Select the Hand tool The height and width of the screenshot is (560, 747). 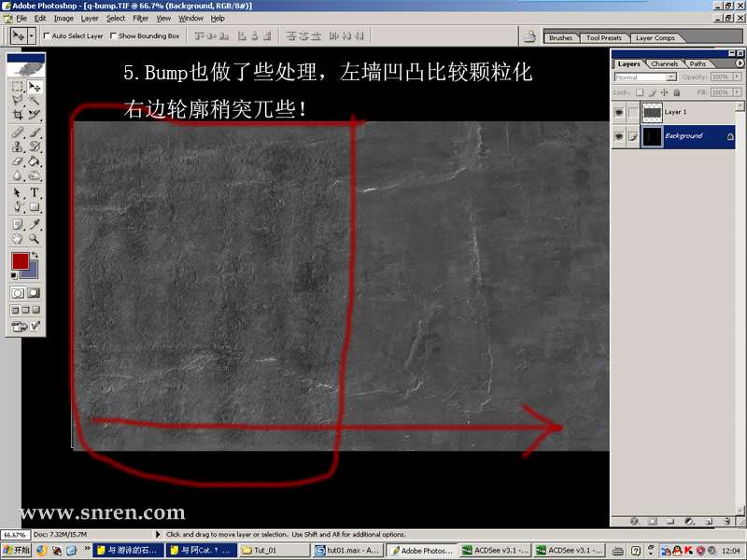(x=18, y=238)
